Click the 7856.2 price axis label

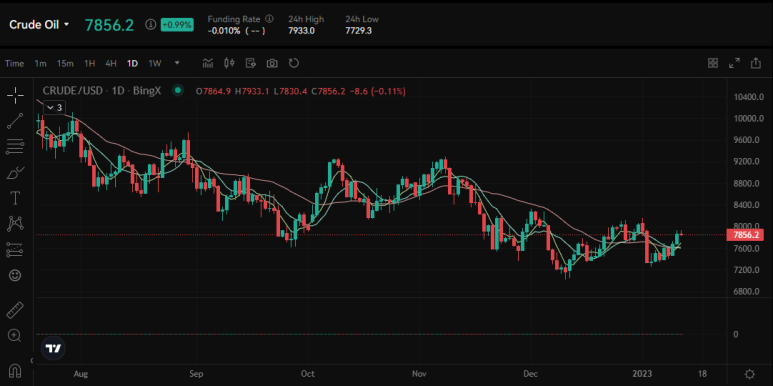coord(745,235)
